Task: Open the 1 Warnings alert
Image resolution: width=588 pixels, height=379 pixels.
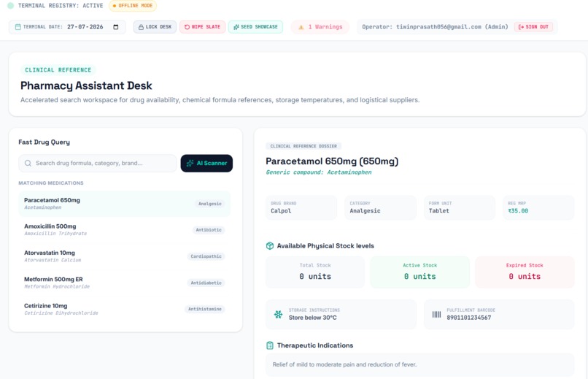Action: coord(320,27)
